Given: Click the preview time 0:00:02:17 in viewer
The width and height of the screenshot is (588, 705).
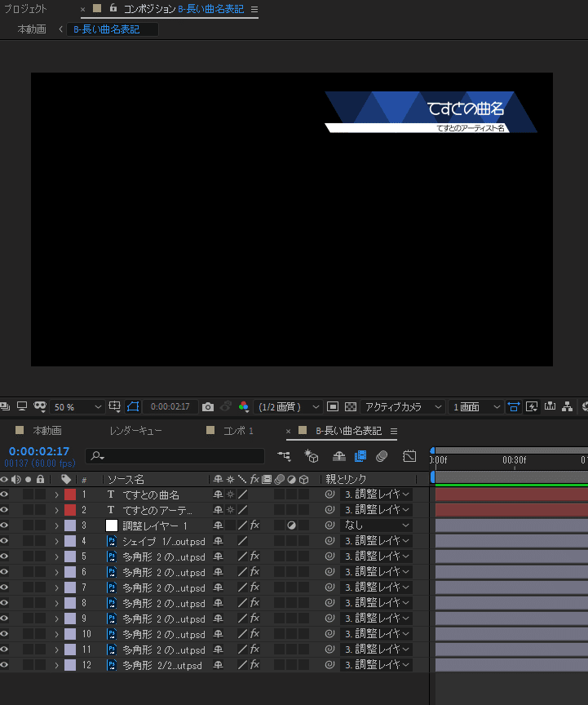Looking at the screenshot, I should click(x=170, y=406).
